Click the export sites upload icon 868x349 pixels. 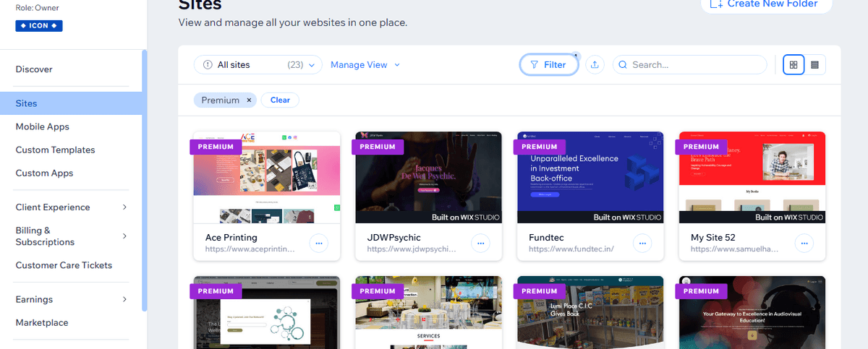click(x=595, y=64)
